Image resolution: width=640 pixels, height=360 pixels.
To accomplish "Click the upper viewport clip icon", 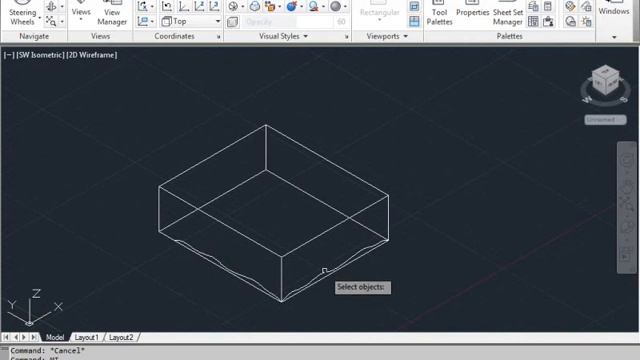I will pyautogui.click(x=414, y=6).
